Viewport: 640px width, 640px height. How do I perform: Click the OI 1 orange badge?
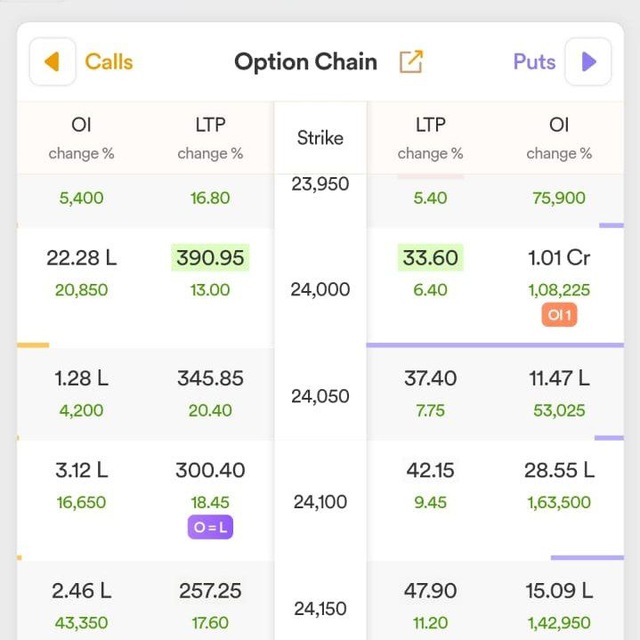pos(559,315)
